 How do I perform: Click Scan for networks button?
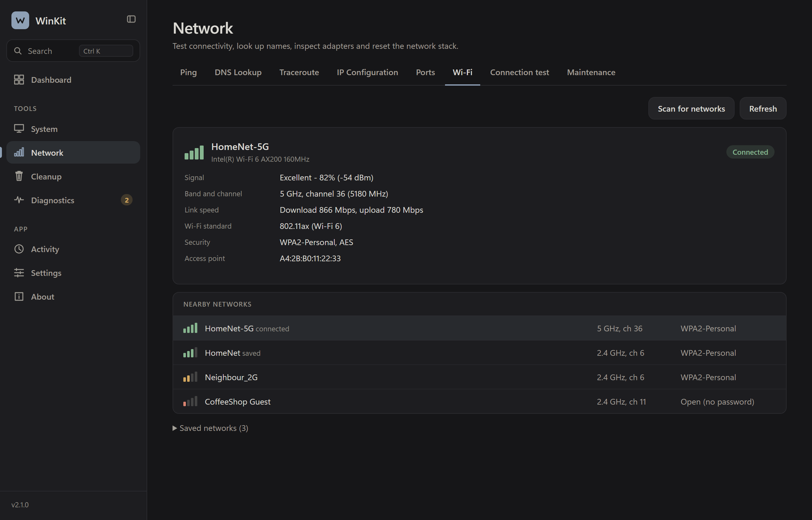[x=691, y=108]
